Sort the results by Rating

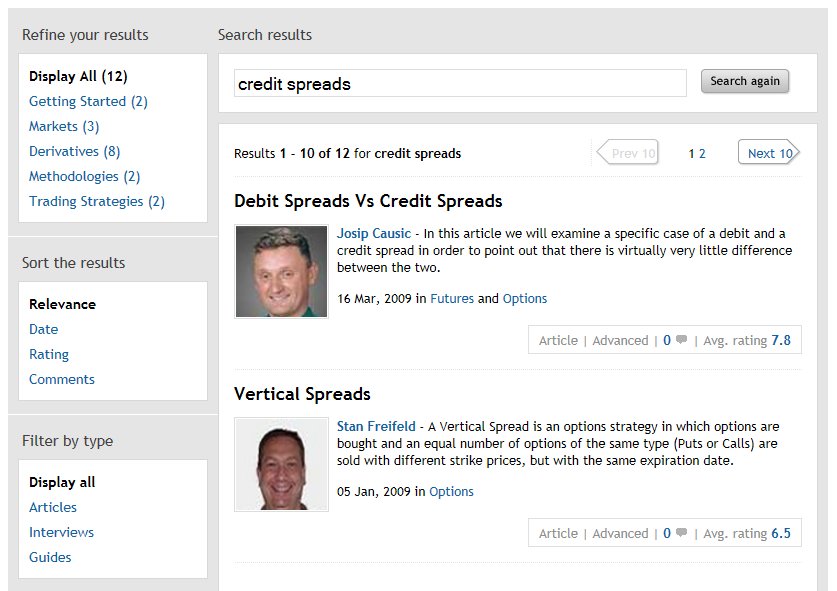click(49, 354)
